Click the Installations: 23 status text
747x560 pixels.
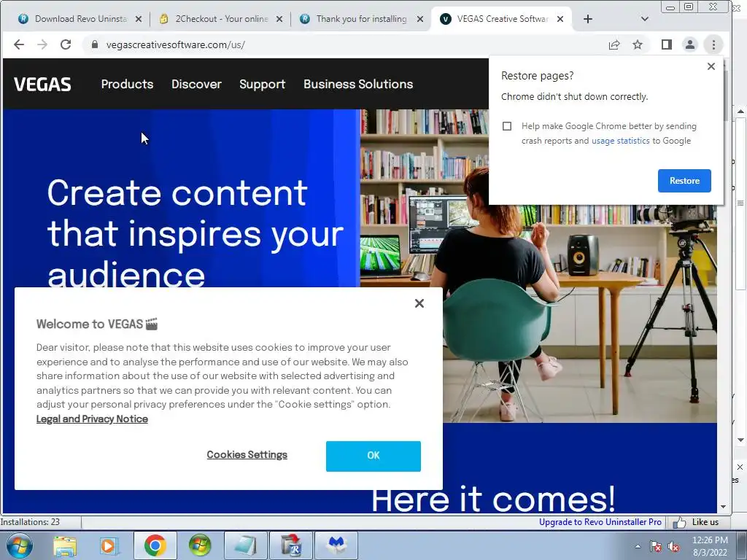point(30,522)
